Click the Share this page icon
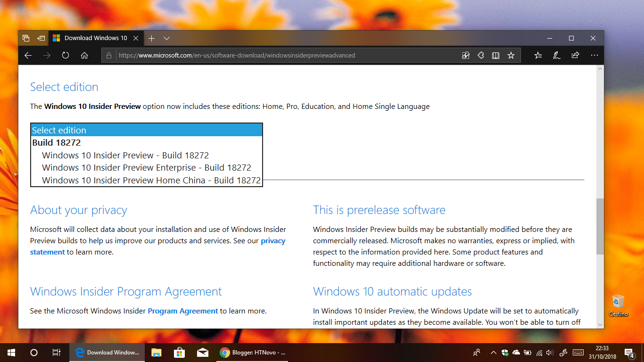The height and width of the screenshot is (362, 644). pyautogui.click(x=575, y=55)
